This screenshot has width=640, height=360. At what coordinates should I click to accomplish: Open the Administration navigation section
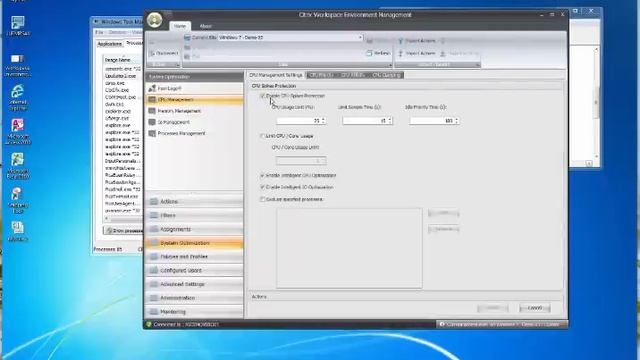pos(194,298)
